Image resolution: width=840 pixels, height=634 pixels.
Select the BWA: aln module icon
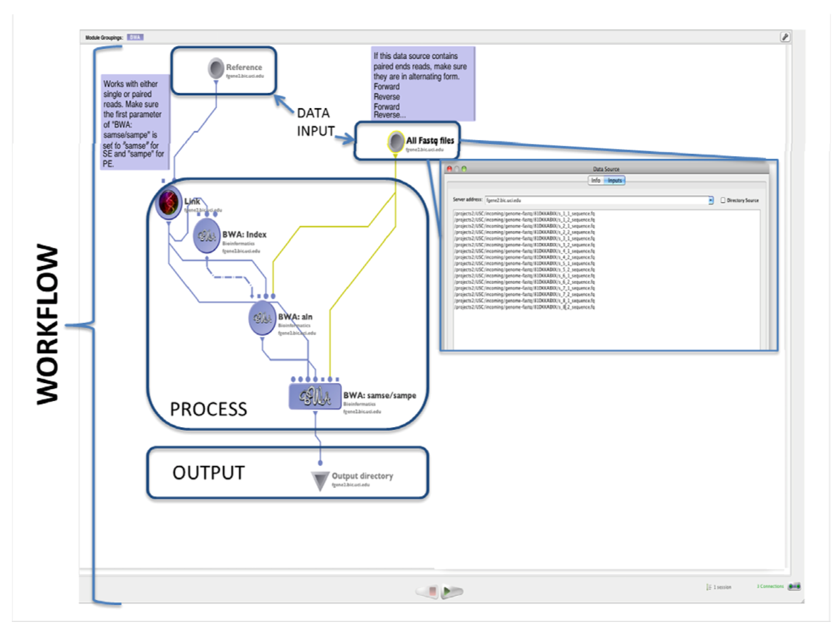pos(262,318)
